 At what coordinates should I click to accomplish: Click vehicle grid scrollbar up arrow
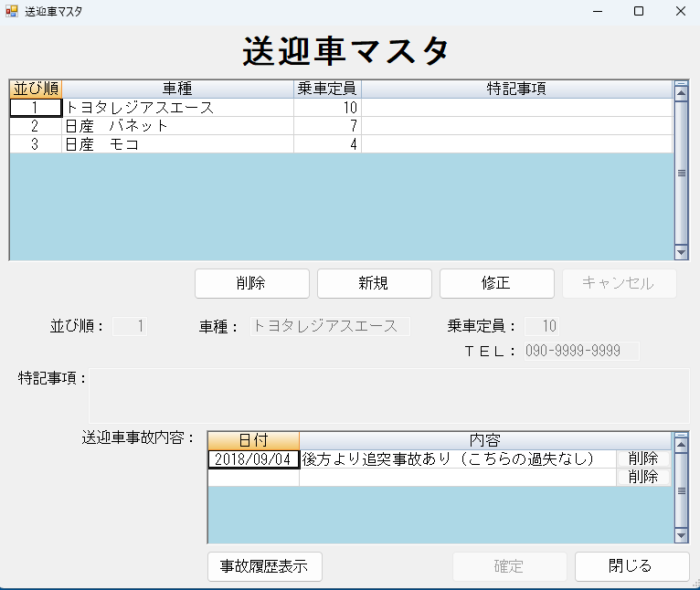click(x=681, y=93)
